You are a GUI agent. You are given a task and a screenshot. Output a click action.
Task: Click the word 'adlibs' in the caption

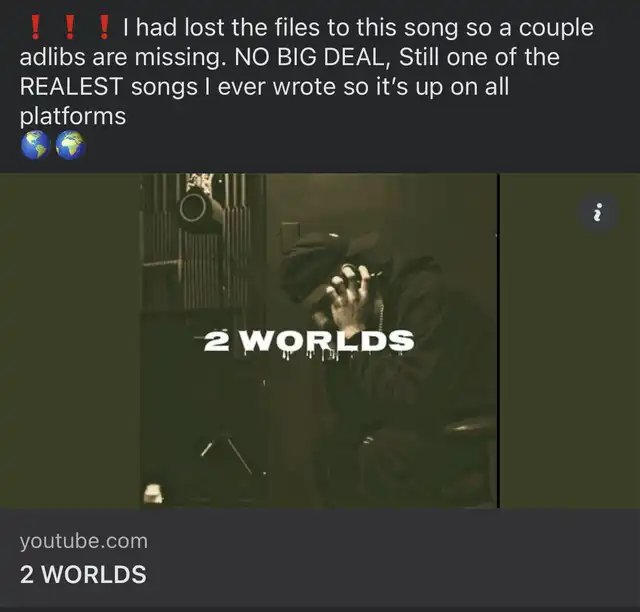52,57
